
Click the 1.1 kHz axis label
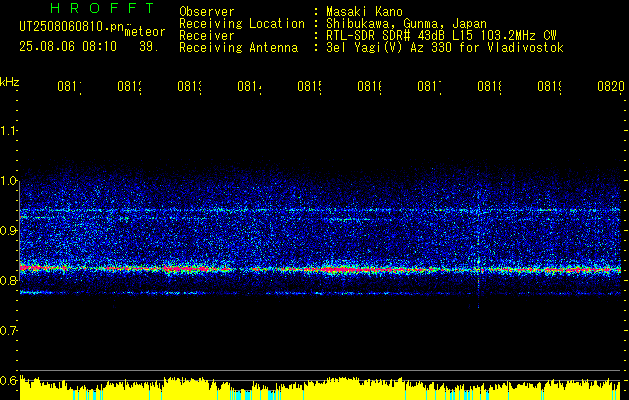click(x=9, y=131)
